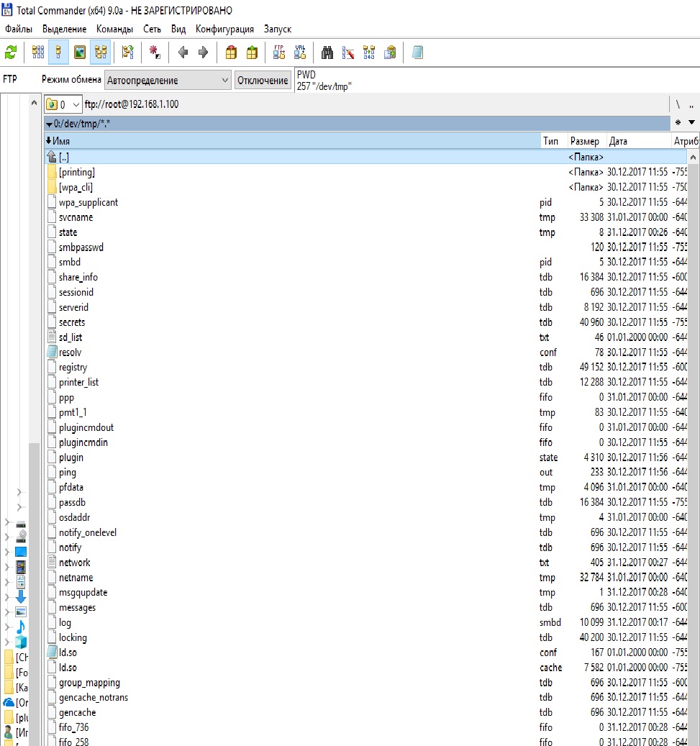Click the copy file names clipboard icon
Screen dimensions: 700x746
point(390,53)
